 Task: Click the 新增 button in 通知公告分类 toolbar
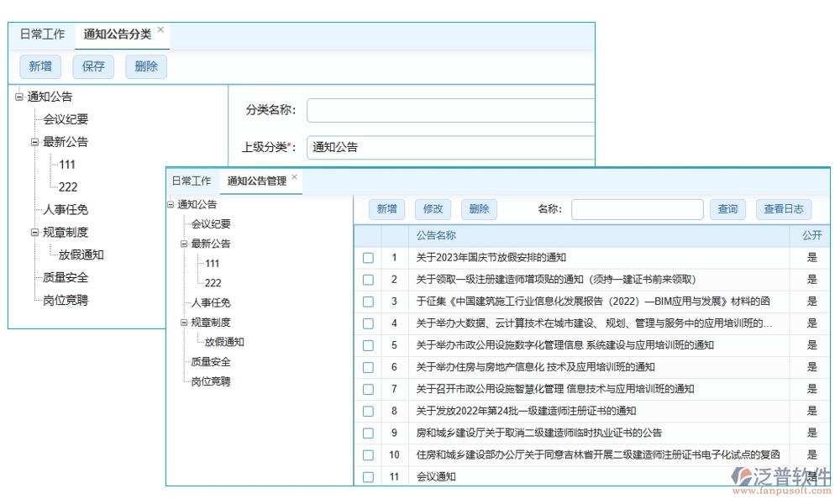click(x=39, y=66)
